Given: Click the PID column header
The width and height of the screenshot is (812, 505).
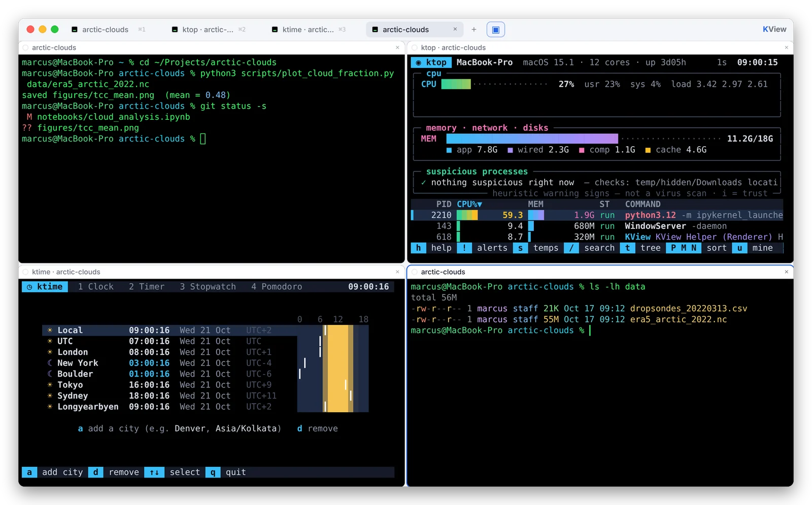Looking at the screenshot, I should pyautogui.click(x=444, y=204).
